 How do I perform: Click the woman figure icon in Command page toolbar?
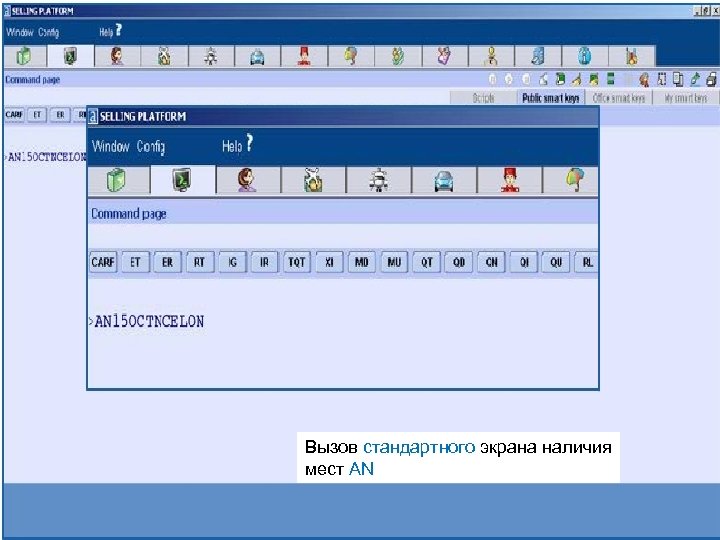644,79
